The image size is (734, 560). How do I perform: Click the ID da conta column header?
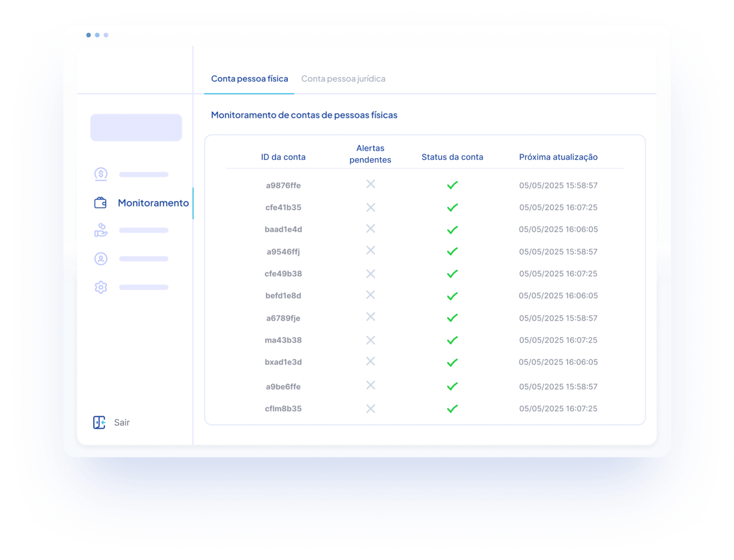[x=283, y=157]
